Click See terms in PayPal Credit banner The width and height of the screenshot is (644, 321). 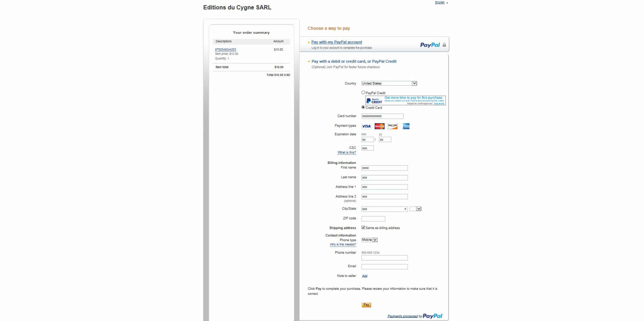click(439, 104)
